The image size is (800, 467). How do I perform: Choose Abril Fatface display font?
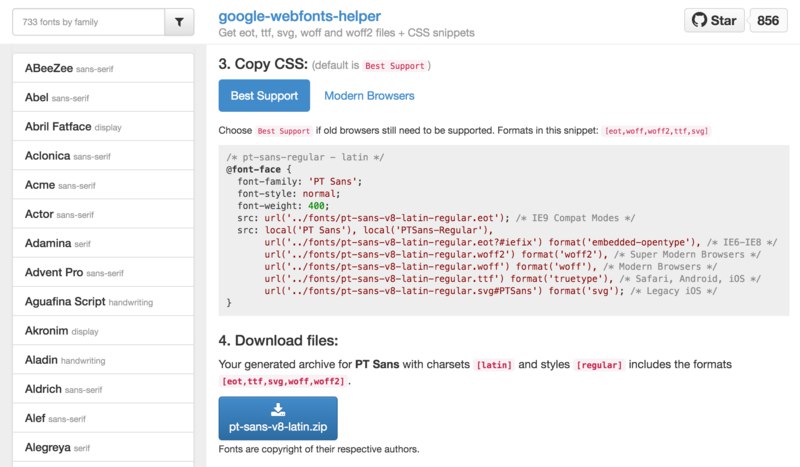pos(103,126)
